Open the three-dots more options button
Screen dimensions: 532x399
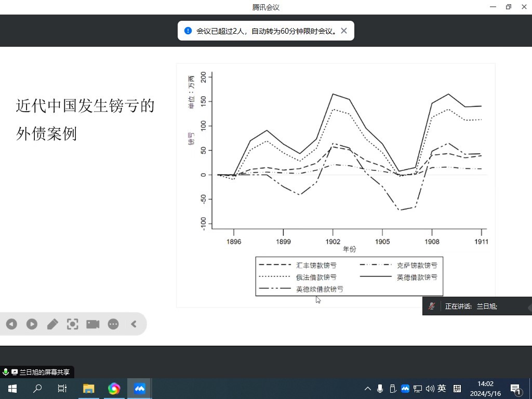pos(113,324)
